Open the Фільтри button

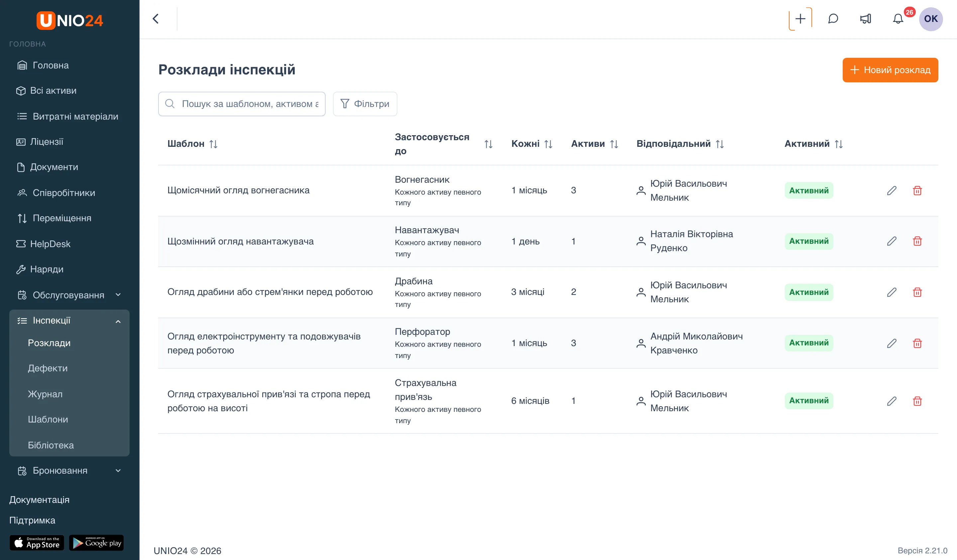365,104
